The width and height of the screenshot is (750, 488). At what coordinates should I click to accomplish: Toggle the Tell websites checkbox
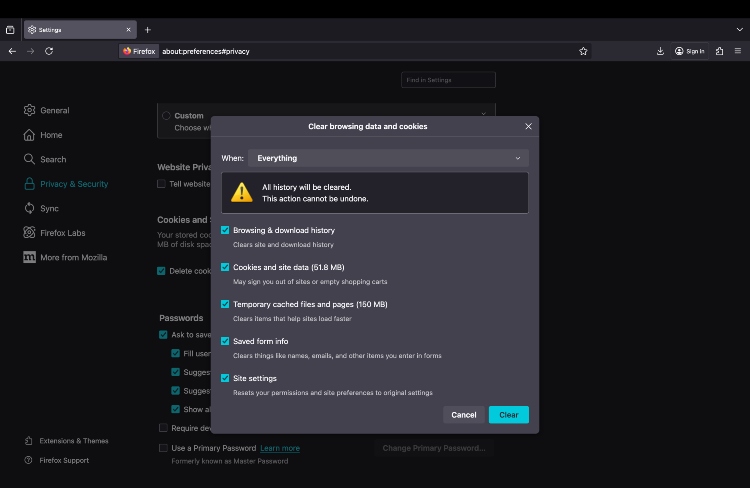(161, 184)
